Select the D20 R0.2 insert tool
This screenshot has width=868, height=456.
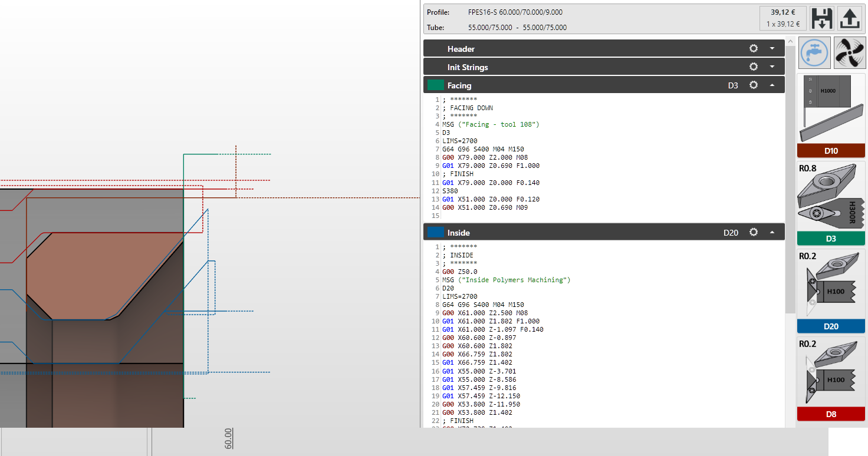point(831,290)
